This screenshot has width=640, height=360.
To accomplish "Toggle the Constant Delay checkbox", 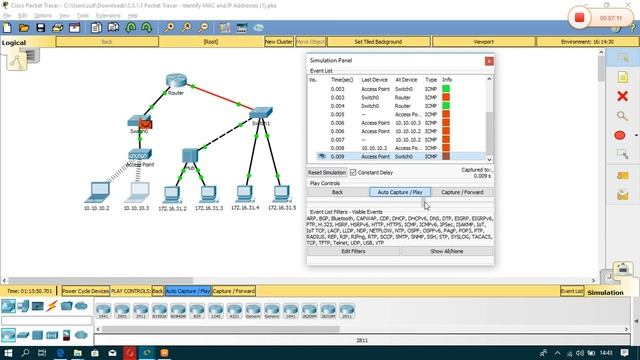I will pyautogui.click(x=353, y=172).
